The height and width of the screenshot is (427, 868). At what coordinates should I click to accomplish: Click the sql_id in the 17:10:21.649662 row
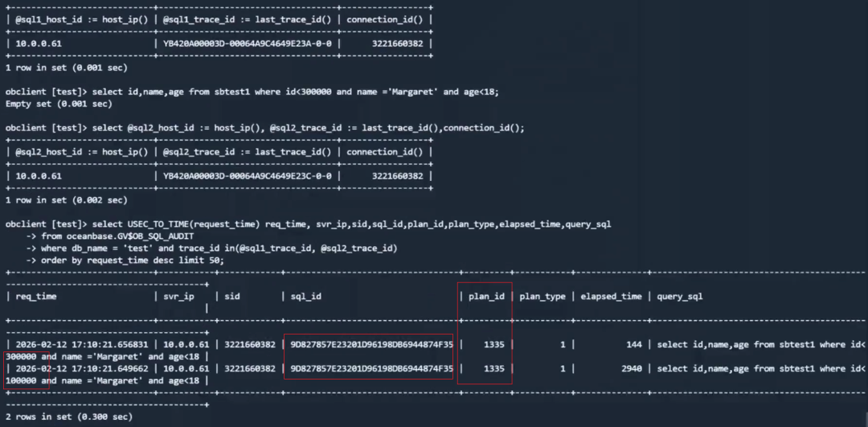tap(371, 368)
